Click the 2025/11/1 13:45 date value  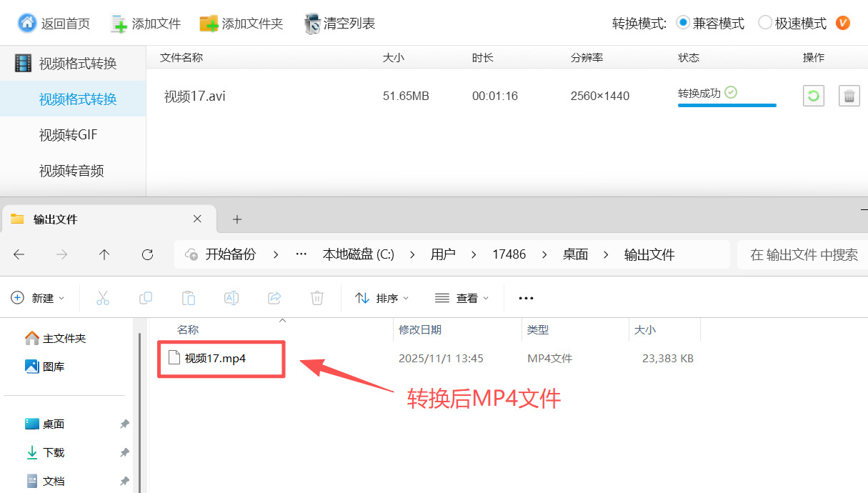(x=441, y=358)
